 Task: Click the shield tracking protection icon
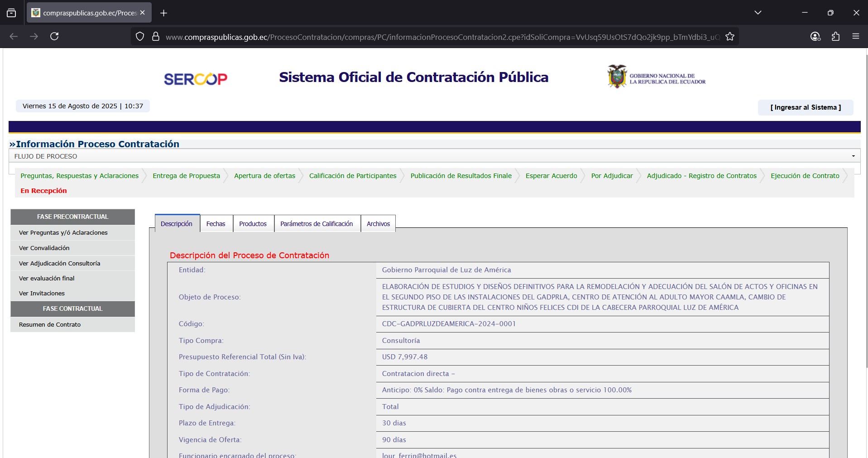pos(140,37)
